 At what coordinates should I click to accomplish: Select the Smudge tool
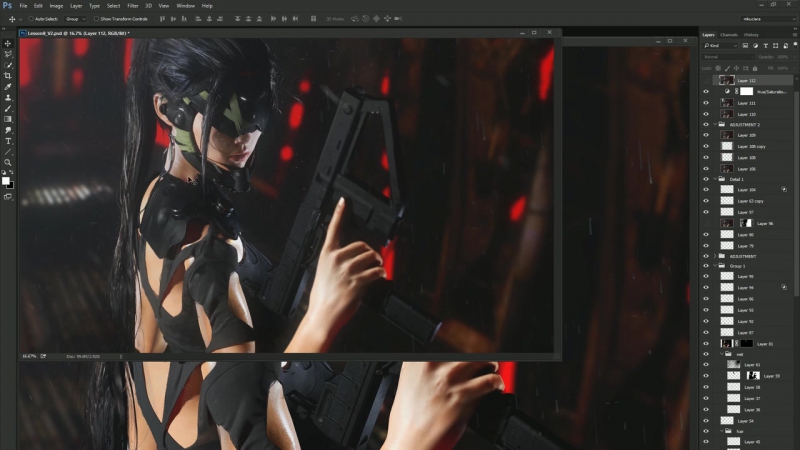tap(8, 130)
